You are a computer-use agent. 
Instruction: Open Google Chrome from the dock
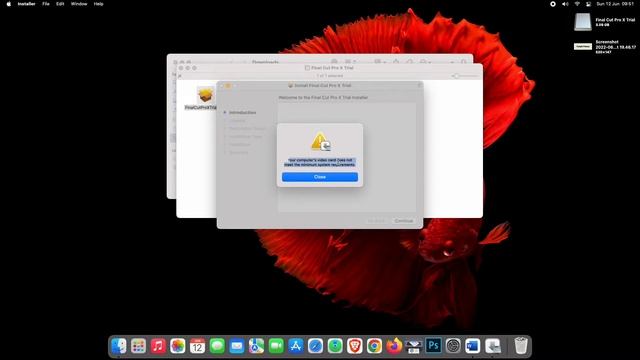click(374, 346)
